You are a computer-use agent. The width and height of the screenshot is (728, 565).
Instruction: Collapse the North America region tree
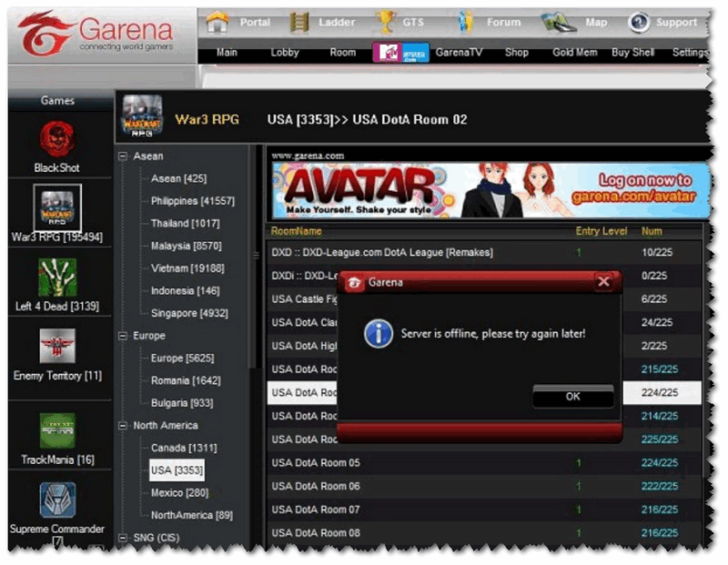123,426
